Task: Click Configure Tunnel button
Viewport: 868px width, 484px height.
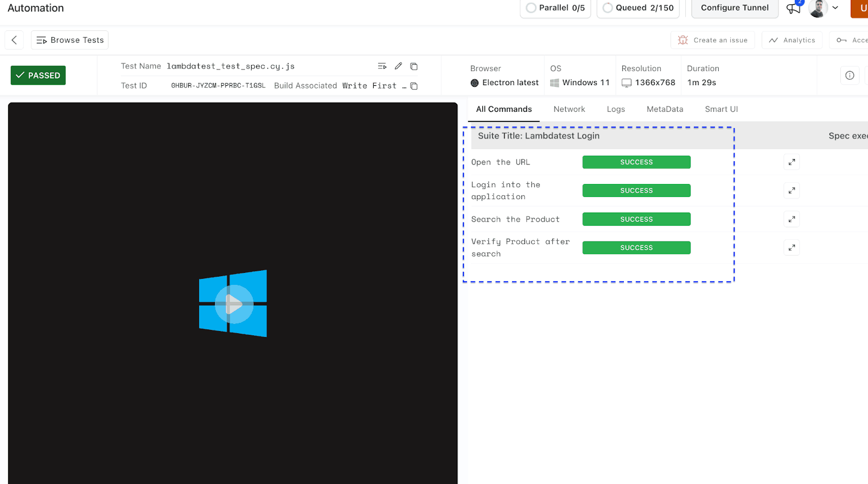Action: pyautogui.click(x=735, y=8)
